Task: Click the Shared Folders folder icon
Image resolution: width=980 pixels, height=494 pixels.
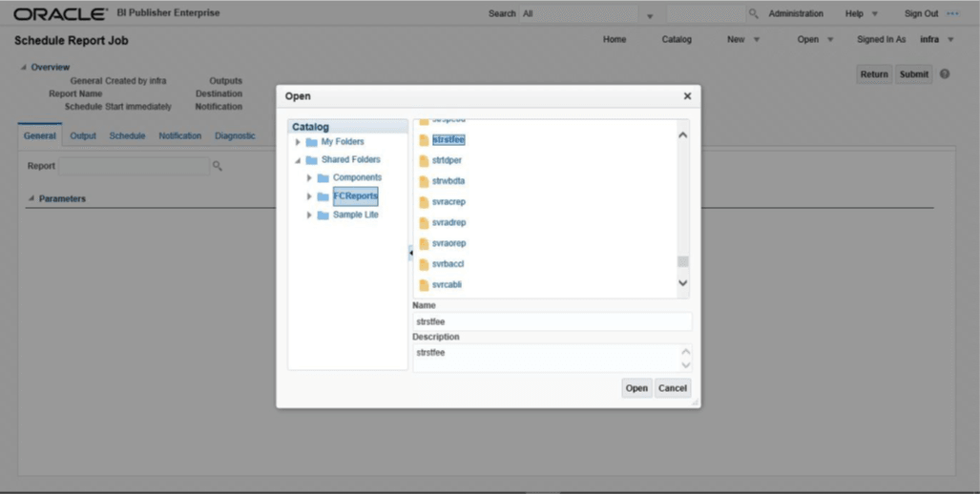Action: [311, 160]
